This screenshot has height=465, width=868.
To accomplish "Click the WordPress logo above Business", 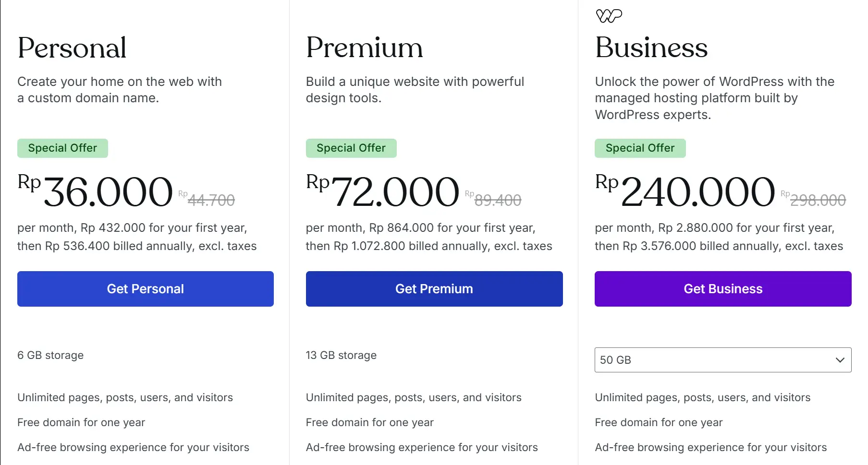I will click(x=609, y=16).
